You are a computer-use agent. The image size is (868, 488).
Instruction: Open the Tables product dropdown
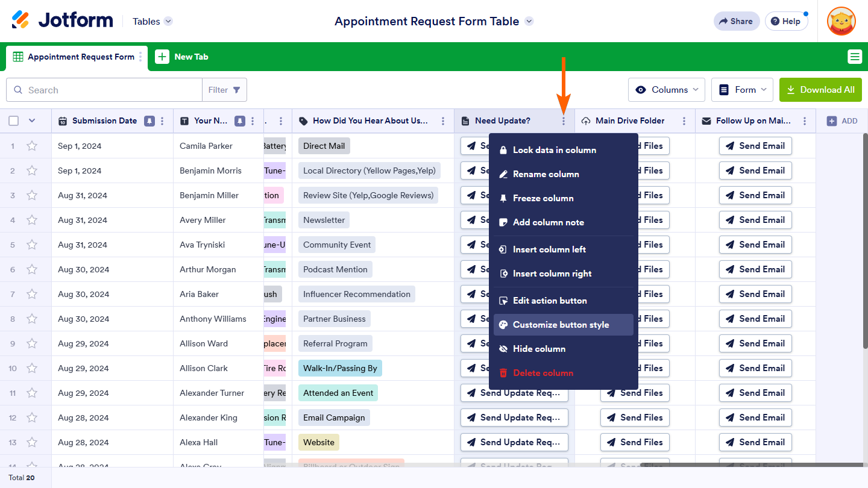(153, 21)
